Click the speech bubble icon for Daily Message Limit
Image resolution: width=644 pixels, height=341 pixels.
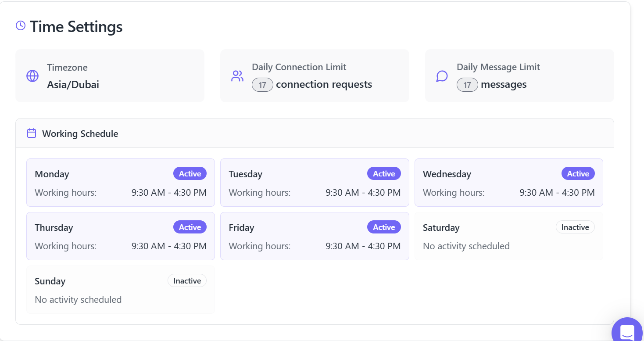point(442,76)
